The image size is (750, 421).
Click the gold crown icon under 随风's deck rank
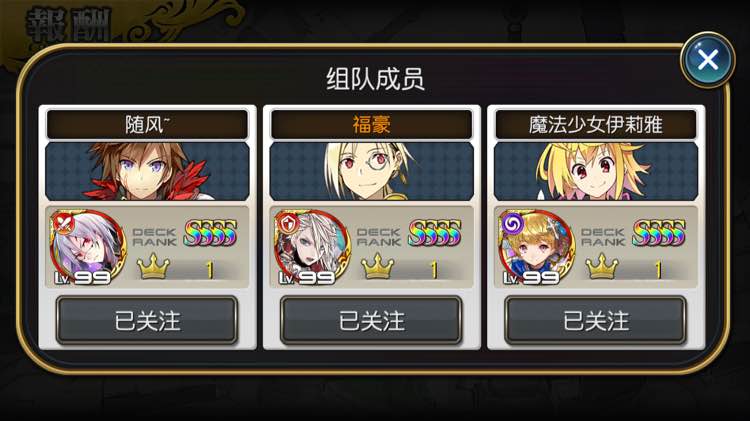point(153,266)
